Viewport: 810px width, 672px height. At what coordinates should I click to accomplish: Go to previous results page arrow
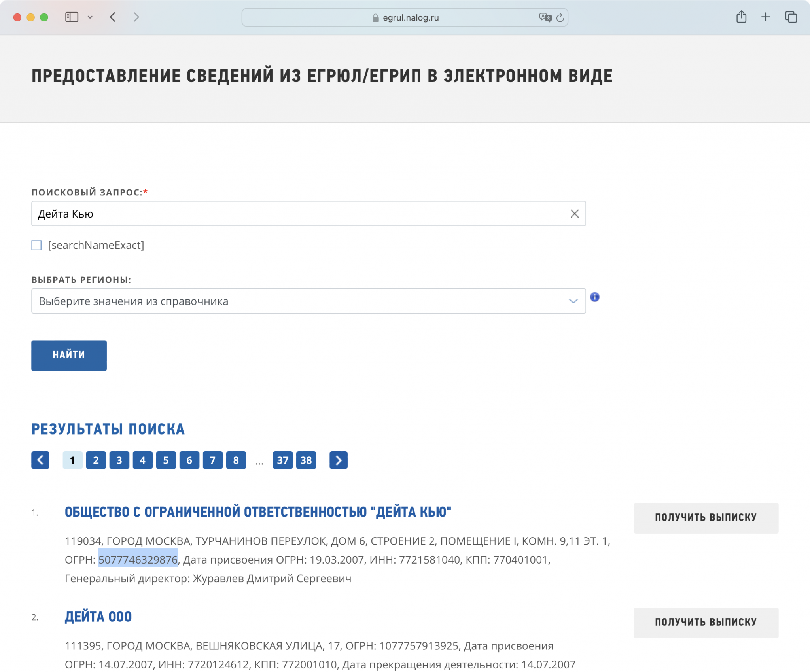coord(40,460)
